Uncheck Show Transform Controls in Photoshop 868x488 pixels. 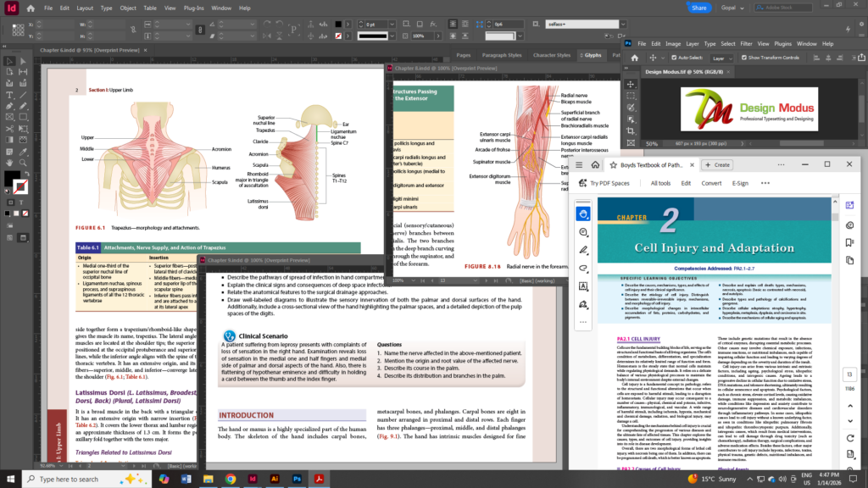(x=744, y=58)
